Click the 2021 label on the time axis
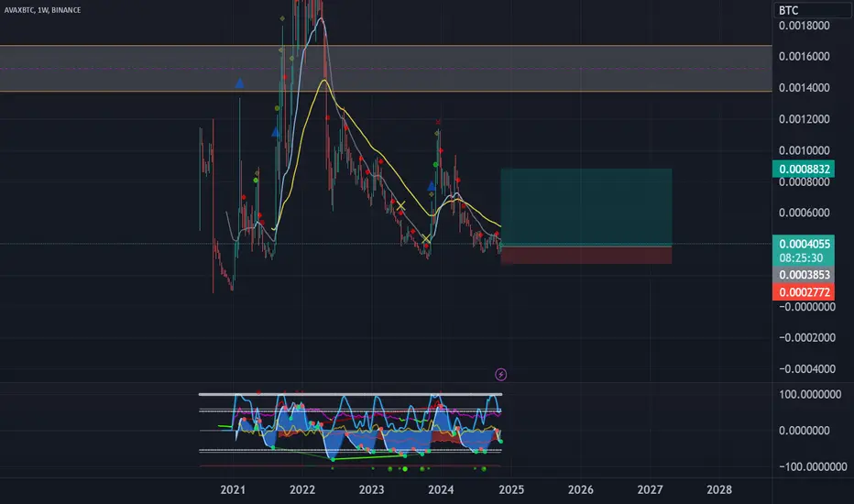 point(233,489)
